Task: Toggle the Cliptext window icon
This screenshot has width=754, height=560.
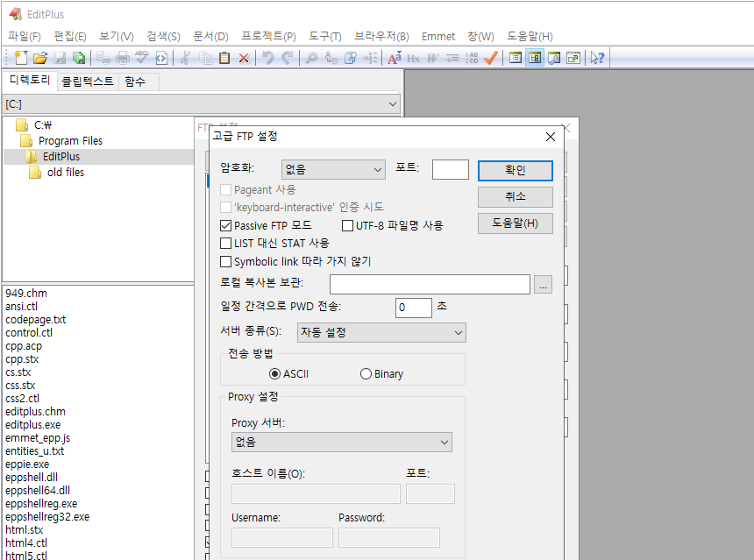Action: pos(516,58)
